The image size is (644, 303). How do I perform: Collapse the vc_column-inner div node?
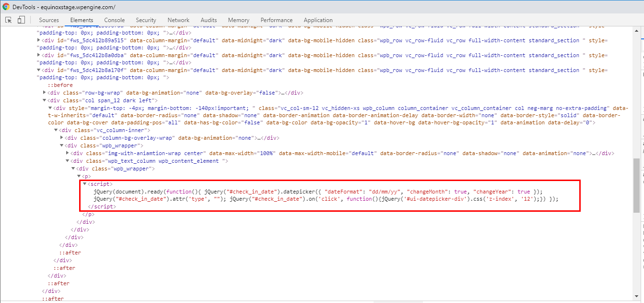[x=56, y=131]
